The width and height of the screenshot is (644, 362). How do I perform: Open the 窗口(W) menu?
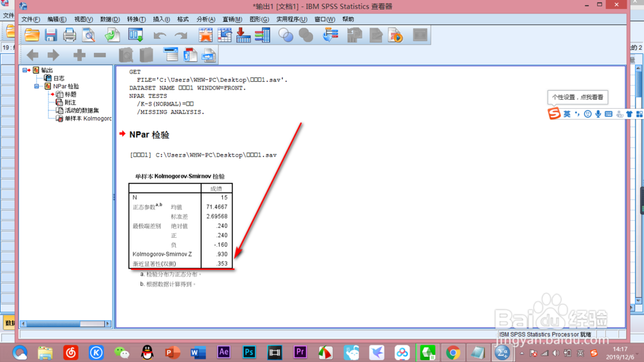tap(325, 19)
